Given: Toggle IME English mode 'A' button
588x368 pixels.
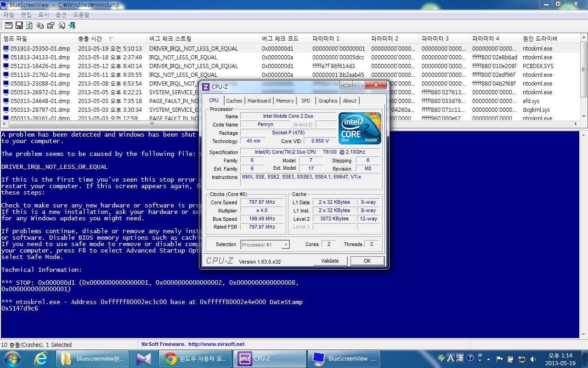Looking at the screenshot, I should (450, 358).
